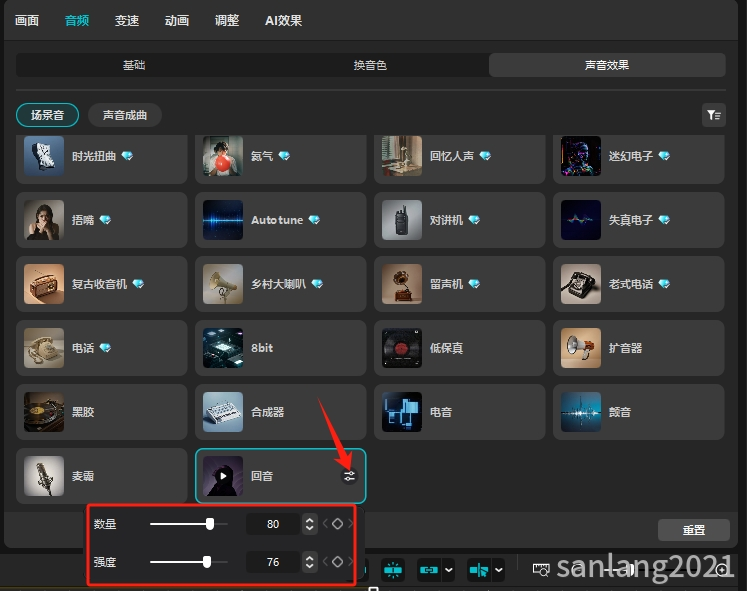Switch to the 音频 tab
The height and width of the screenshot is (591, 747).
77,20
